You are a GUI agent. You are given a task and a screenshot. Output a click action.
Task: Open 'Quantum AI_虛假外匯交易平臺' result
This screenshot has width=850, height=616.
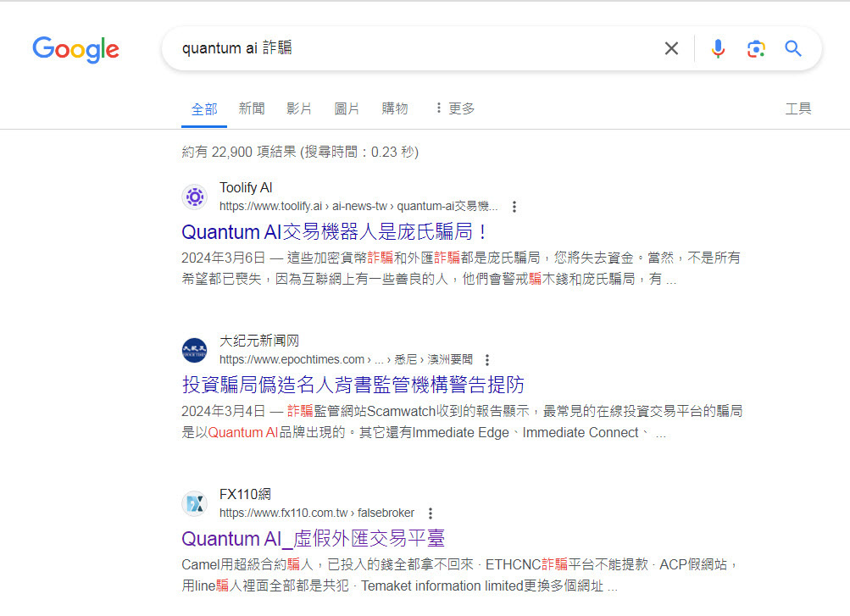pos(314,539)
